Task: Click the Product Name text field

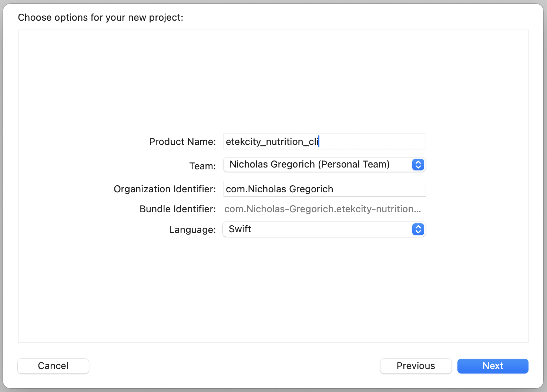Action: (x=324, y=142)
